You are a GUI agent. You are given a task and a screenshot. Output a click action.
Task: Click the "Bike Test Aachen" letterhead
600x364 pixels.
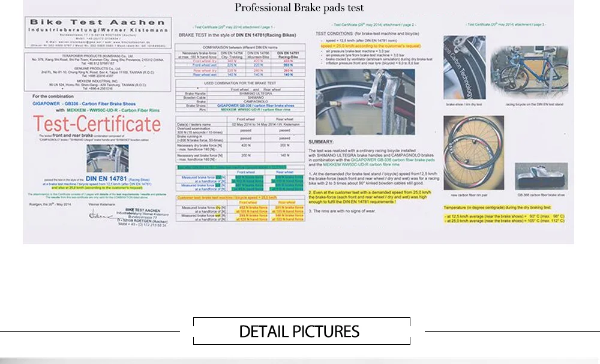[x=98, y=22]
